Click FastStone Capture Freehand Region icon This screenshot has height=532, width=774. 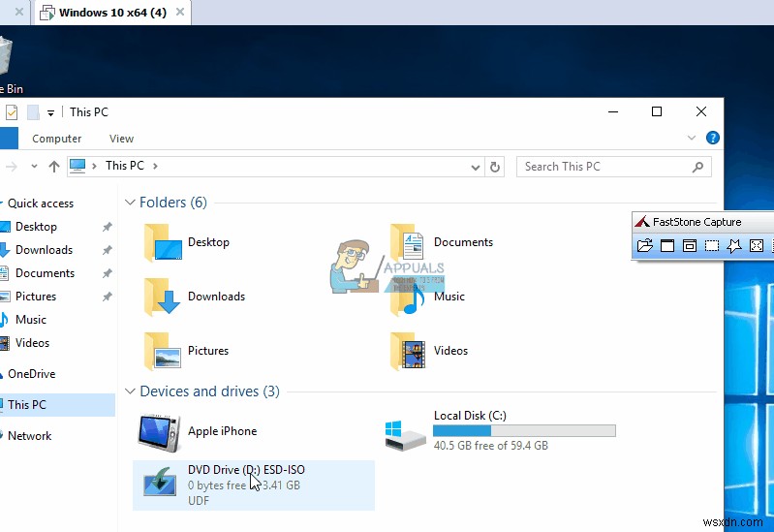click(x=734, y=245)
